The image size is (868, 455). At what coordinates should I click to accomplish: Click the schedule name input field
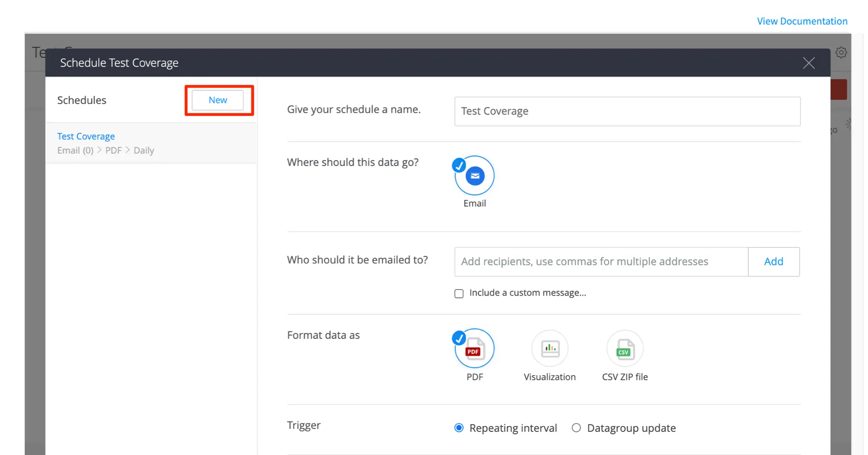tap(627, 111)
